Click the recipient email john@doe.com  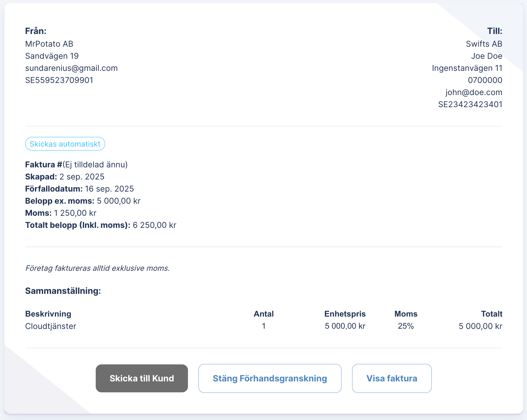pyautogui.click(x=474, y=92)
